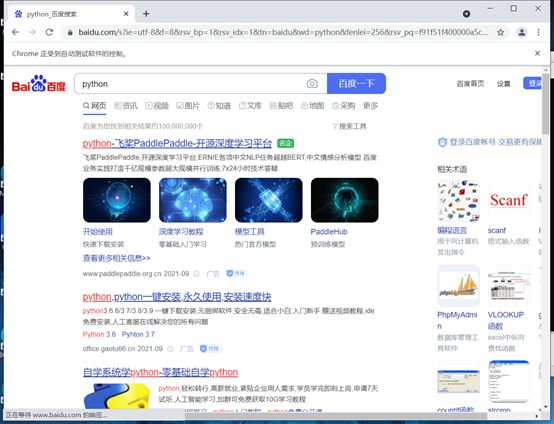Open camera image search icon
The image size is (554, 424).
(x=312, y=84)
